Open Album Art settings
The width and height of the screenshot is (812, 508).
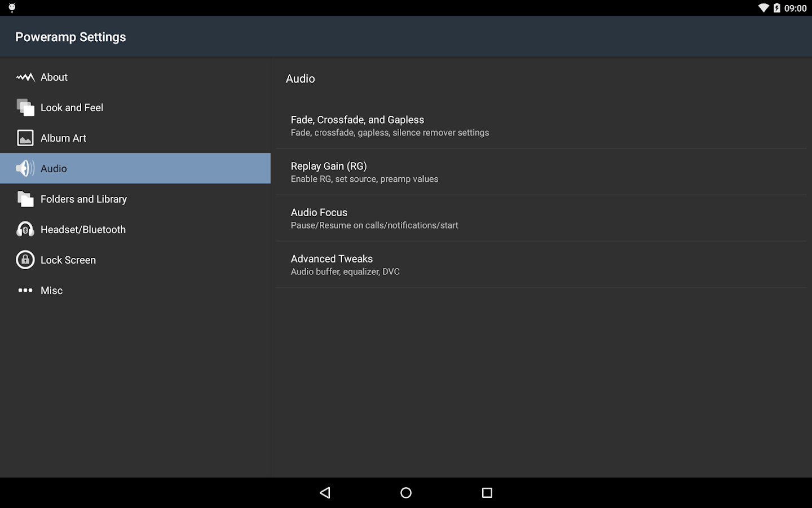coord(135,138)
